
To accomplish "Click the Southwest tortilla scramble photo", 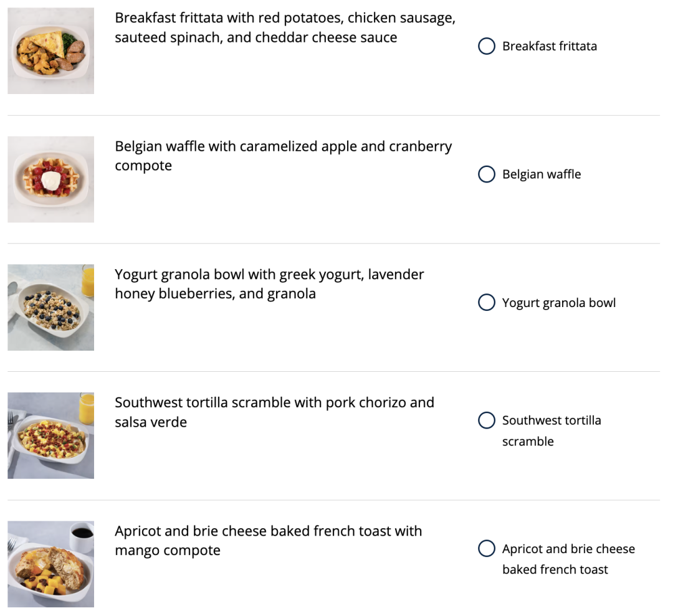I will 50,435.
